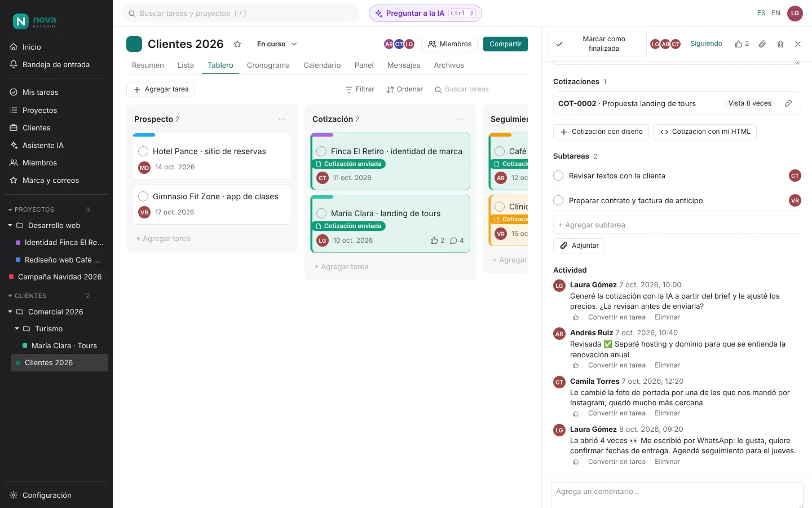Go to Bandeja de entrada
812x508 pixels.
[x=56, y=64]
